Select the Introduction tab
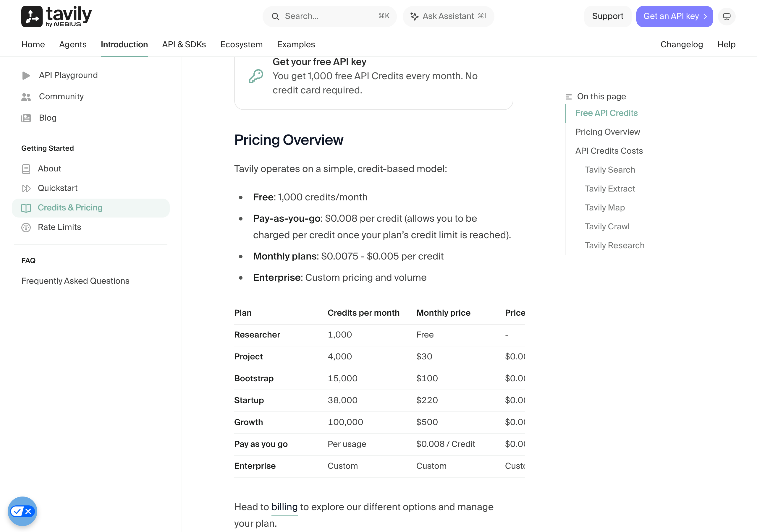 click(x=124, y=45)
